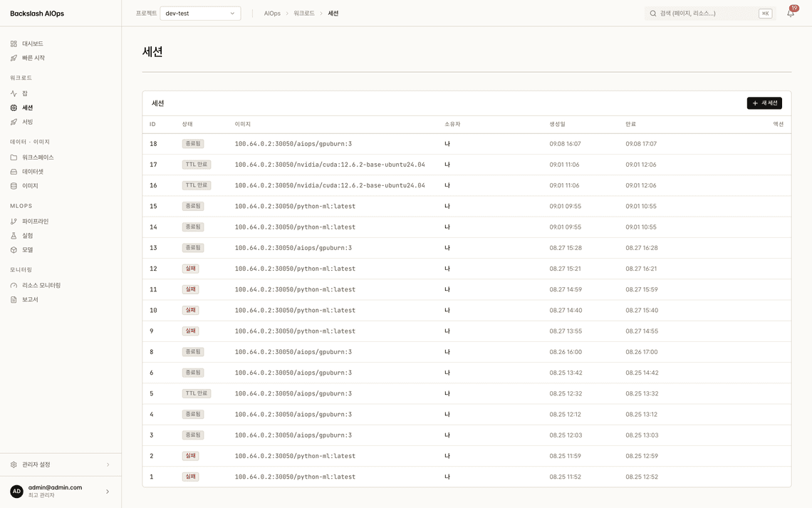Click the 워크로드 breadcrumb link

pos(304,14)
